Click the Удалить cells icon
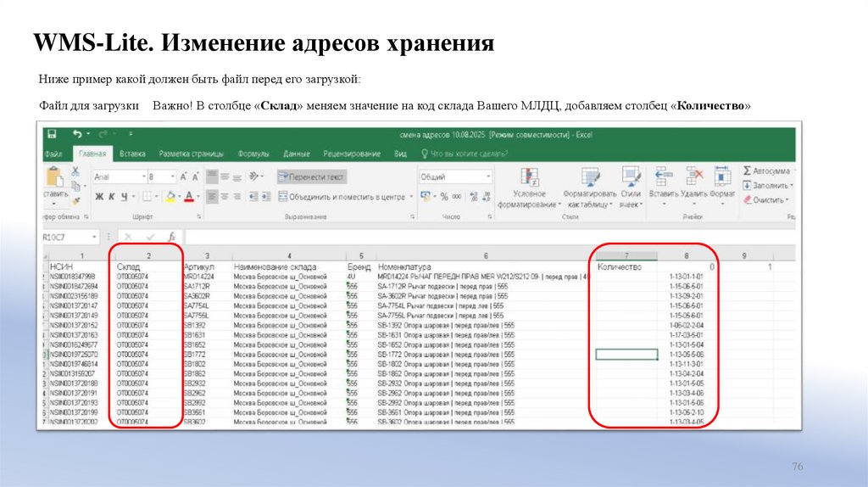Screen dimensions: 868x487 (694, 176)
